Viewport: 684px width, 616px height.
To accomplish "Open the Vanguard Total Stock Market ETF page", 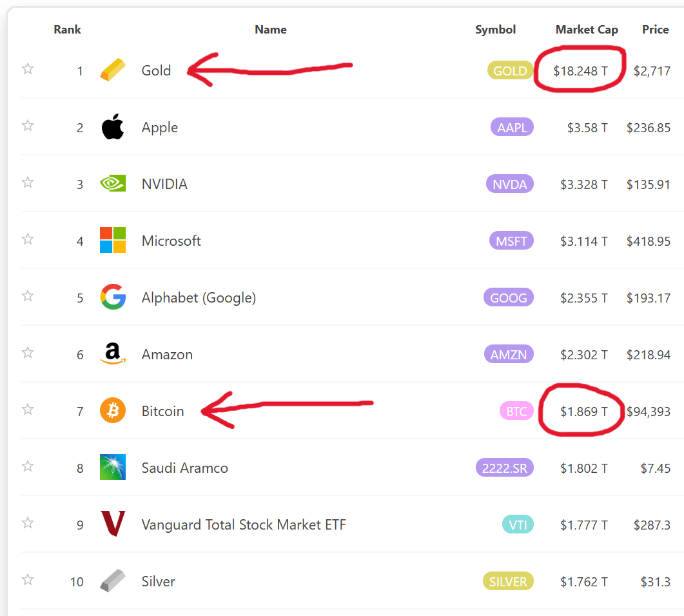I will [244, 524].
